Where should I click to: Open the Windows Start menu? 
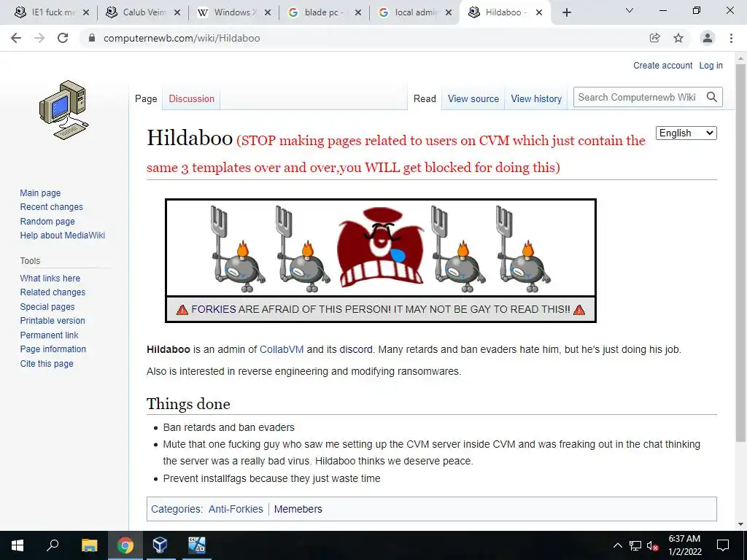(x=18, y=545)
